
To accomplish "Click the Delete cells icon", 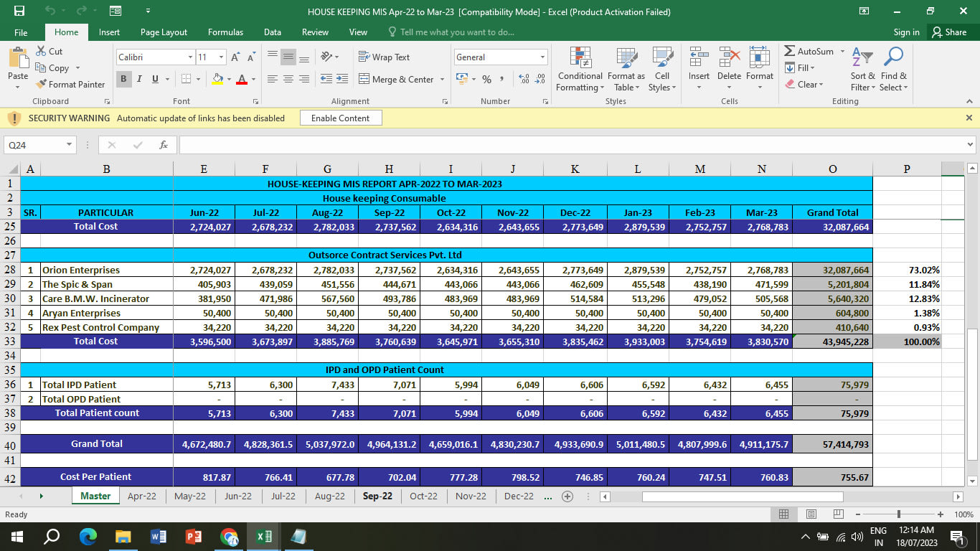I will pyautogui.click(x=729, y=57).
